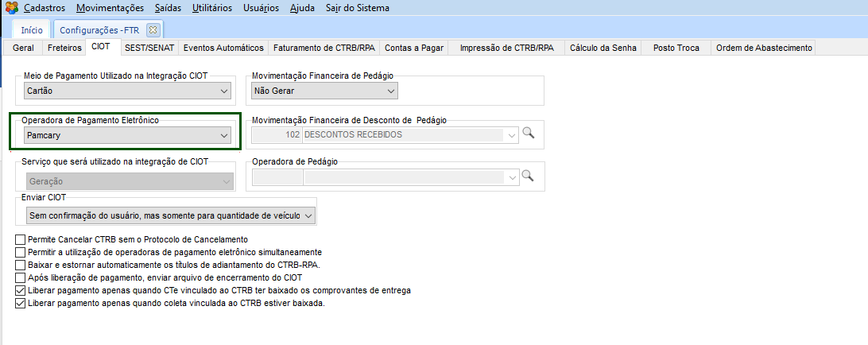Open the Usuários menu

pyautogui.click(x=261, y=8)
